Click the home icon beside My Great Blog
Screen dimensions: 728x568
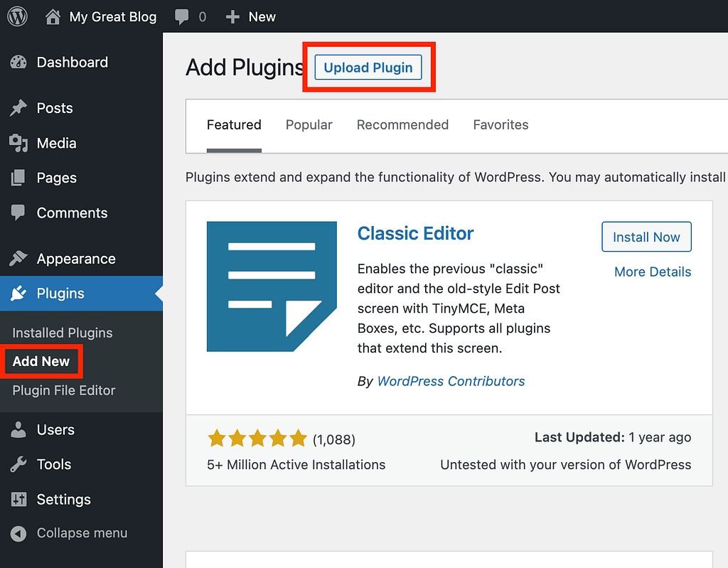point(53,17)
